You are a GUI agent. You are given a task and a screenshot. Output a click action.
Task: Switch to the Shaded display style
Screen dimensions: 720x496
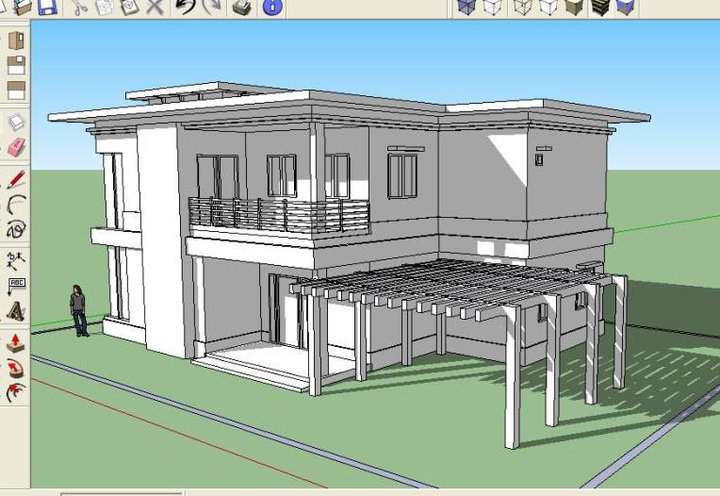pyautogui.click(x=574, y=6)
